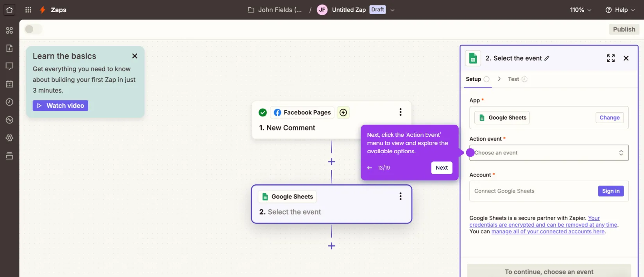
Task: Click the Watch video button
Action: [61, 105]
